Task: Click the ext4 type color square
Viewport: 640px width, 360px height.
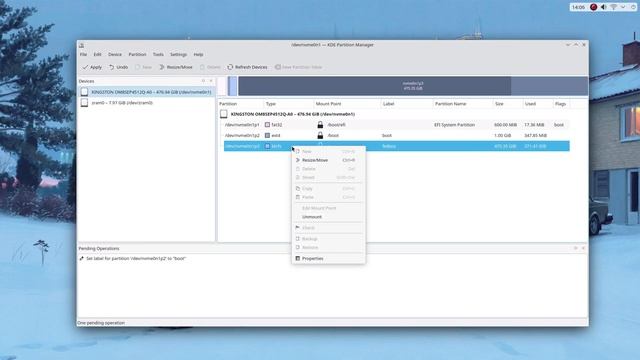Action: [x=267, y=136]
